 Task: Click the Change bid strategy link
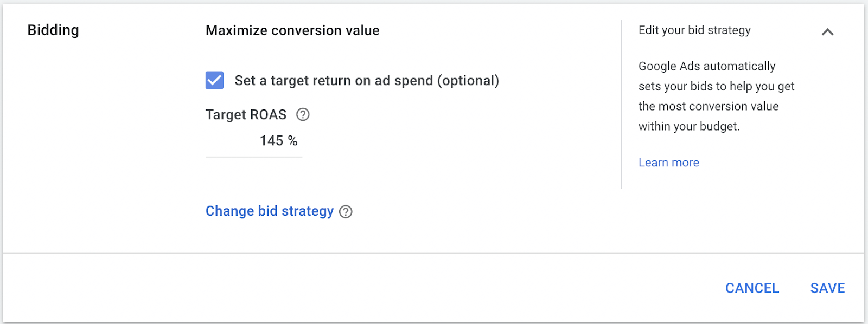[269, 211]
